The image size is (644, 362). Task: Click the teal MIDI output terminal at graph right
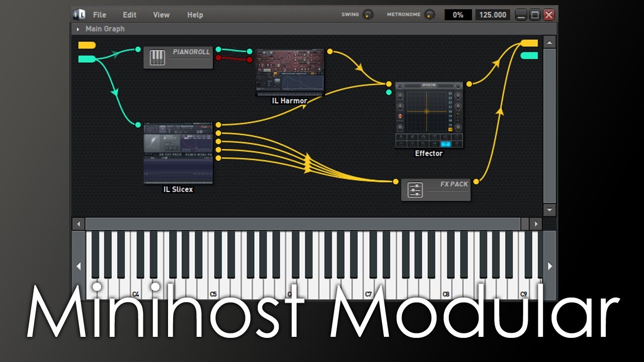pyautogui.click(x=529, y=56)
